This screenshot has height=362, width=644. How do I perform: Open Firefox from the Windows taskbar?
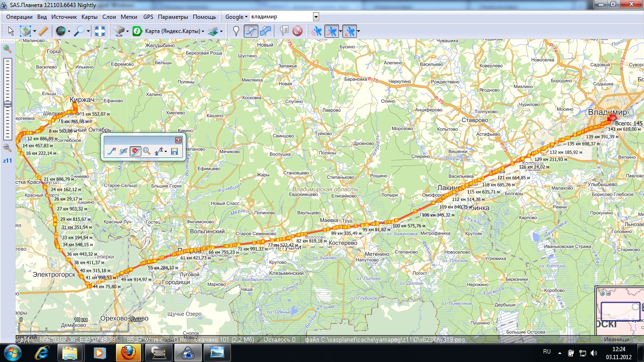[129, 352]
